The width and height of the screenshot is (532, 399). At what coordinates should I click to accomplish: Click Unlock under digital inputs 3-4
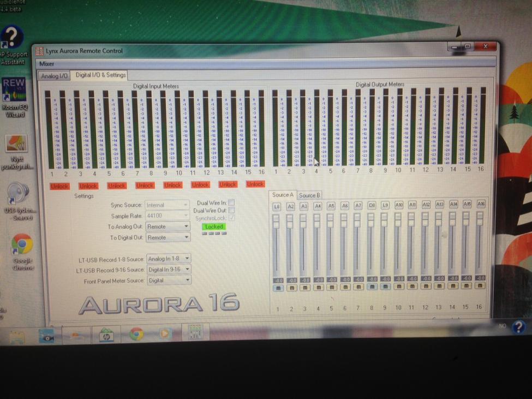point(88,186)
